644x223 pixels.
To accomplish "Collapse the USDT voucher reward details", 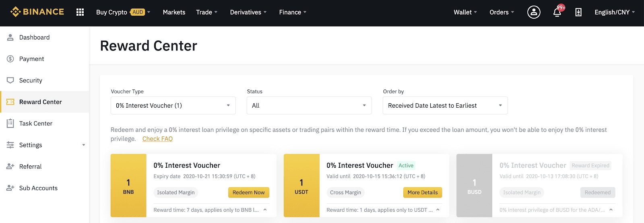I will [x=438, y=210].
